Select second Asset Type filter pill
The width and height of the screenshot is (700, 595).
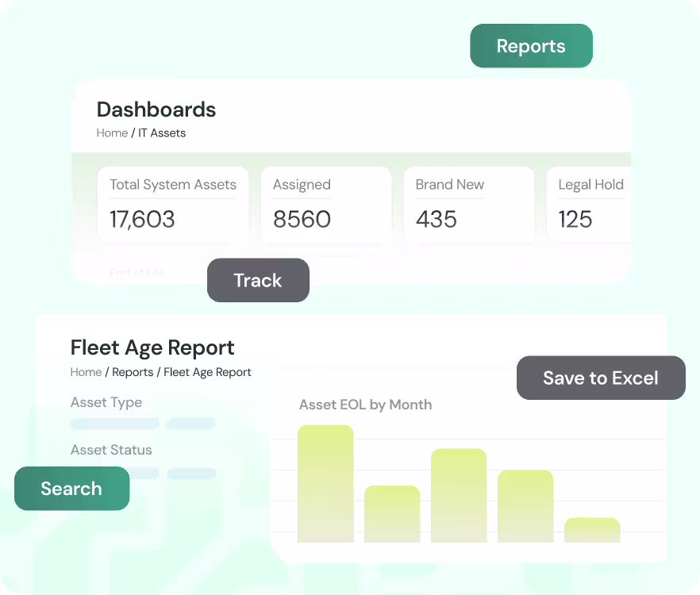190,424
